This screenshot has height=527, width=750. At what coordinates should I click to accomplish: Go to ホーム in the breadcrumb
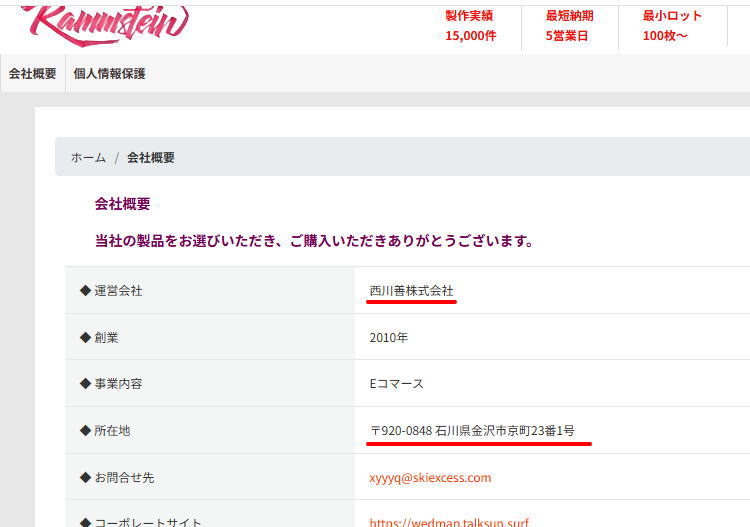tap(88, 158)
